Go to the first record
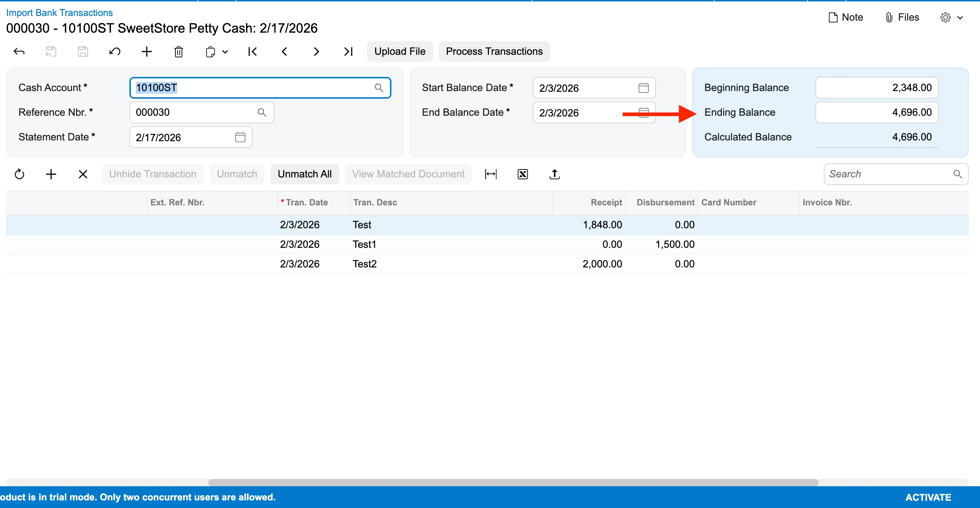Image resolution: width=980 pixels, height=508 pixels. click(252, 52)
